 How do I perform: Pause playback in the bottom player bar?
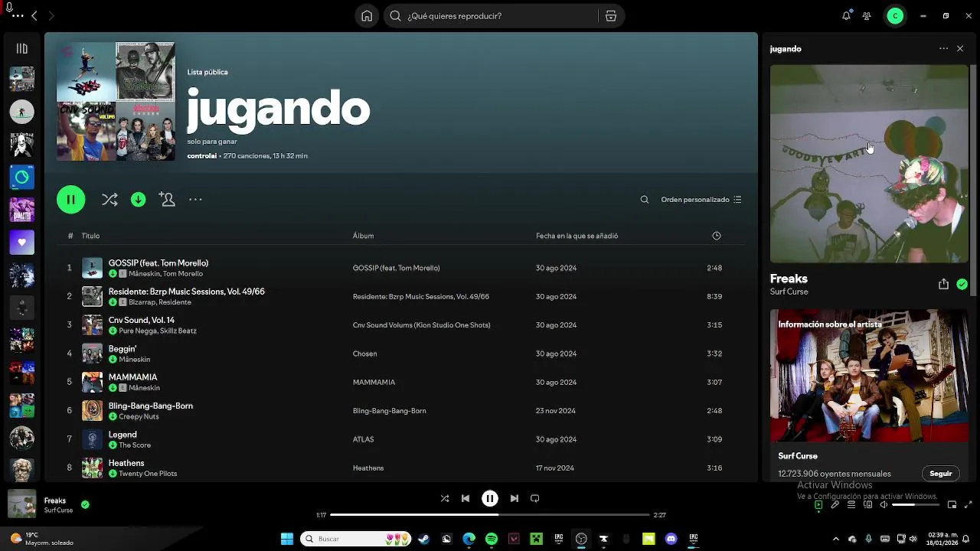[490, 498]
